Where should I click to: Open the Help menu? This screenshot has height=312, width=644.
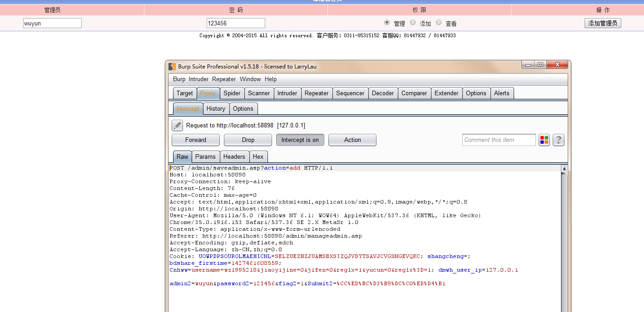click(271, 79)
